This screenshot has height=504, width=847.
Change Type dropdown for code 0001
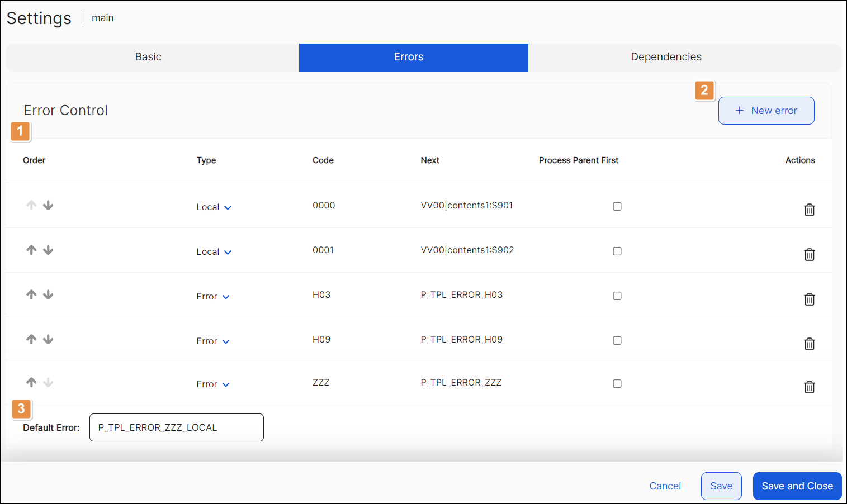[x=214, y=252]
